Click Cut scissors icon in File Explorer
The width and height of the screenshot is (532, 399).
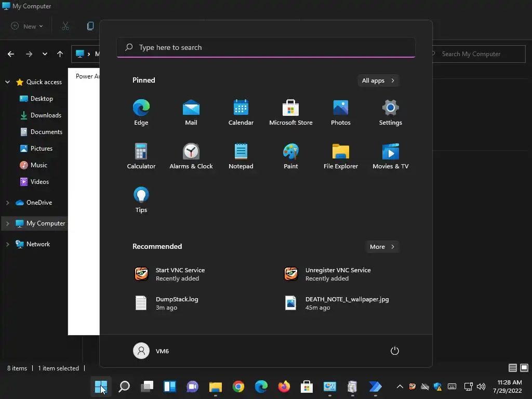click(x=65, y=26)
